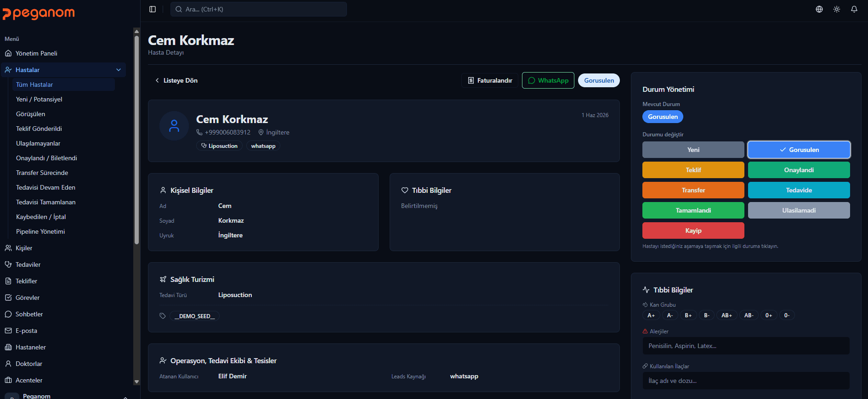Set status to red Kayip
Image resolution: width=868 pixels, height=399 pixels.
pyautogui.click(x=693, y=230)
